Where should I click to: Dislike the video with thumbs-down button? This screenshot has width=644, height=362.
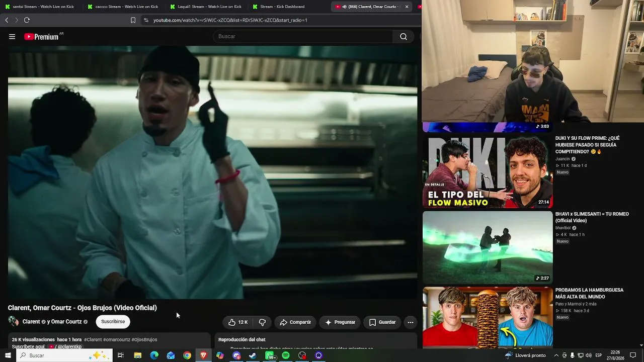pyautogui.click(x=262, y=322)
